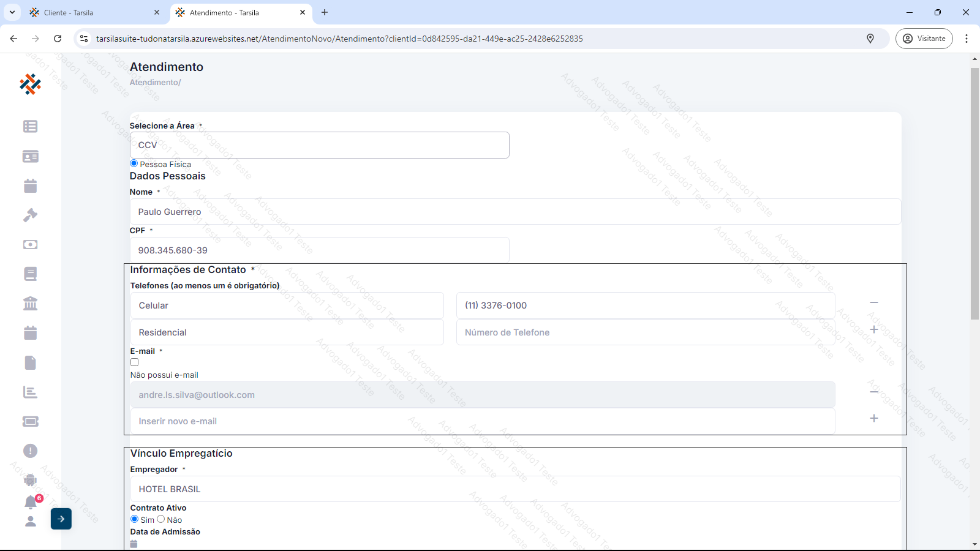Click the 'Inserir novo e-mail' field

pyautogui.click(x=482, y=421)
